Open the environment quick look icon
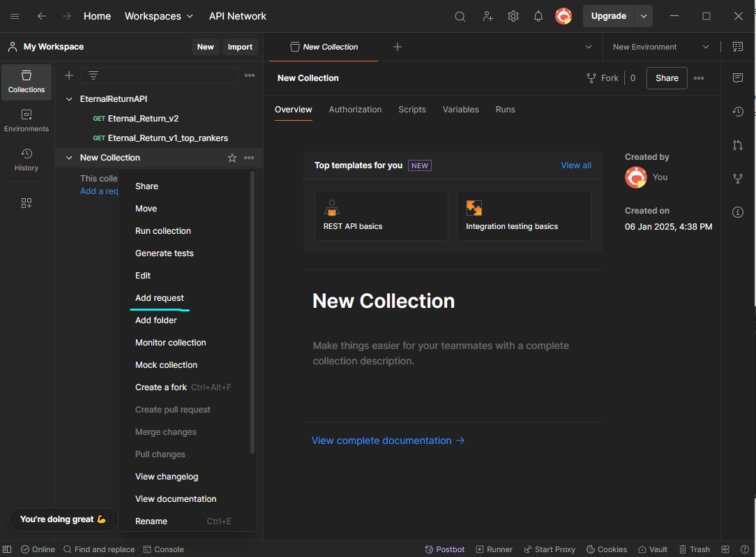This screenshot has height=557, width=756. [x=738, y=47]
